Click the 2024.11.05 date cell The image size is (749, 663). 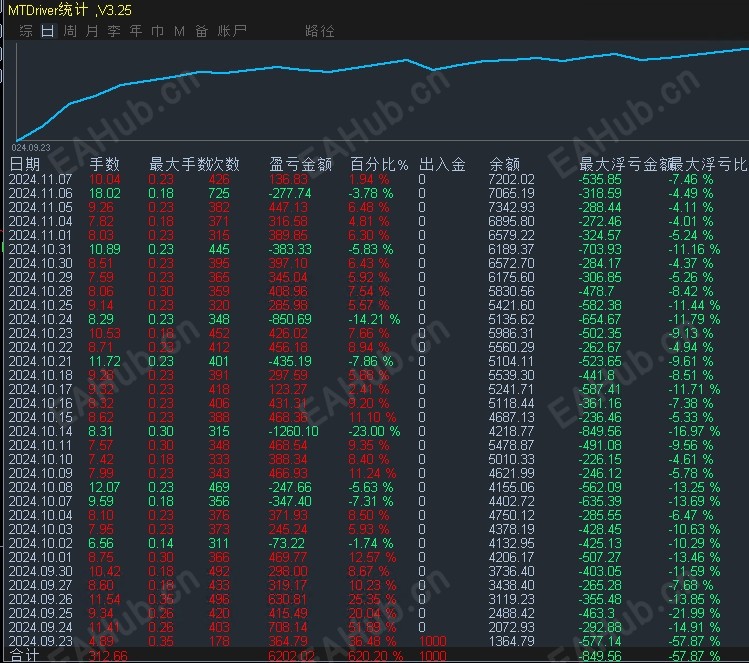[41, 207]
